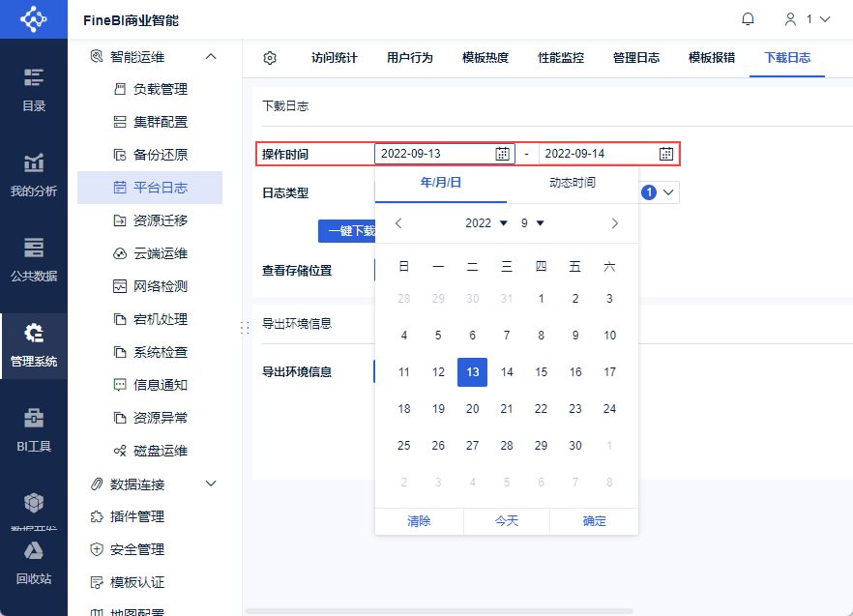Open the user account dropdown
The image size is (853, 616).
(x=809, y=19)
